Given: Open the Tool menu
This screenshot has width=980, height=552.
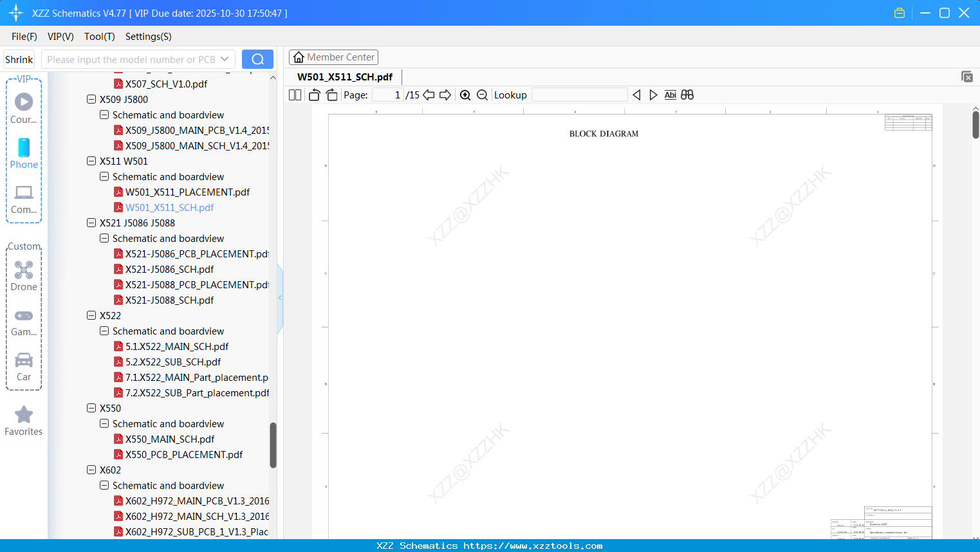Looking at the screenshot, I should point(99,37).
